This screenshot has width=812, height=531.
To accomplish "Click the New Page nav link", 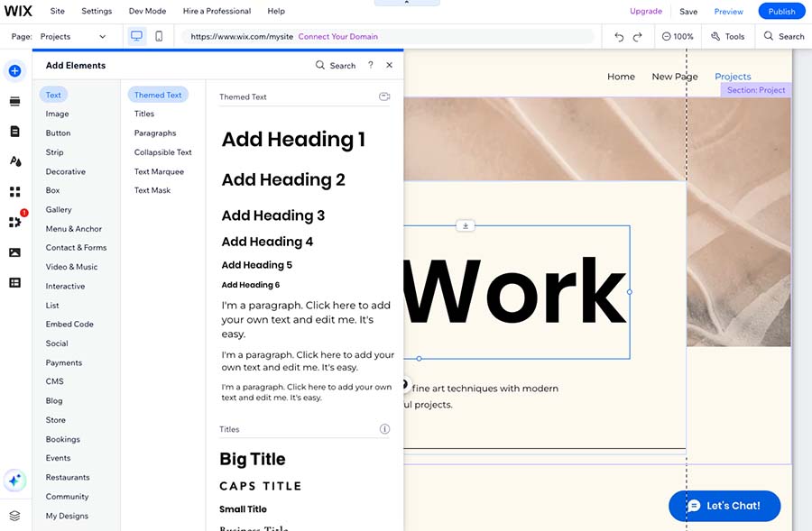I will (x=675, y=77).
